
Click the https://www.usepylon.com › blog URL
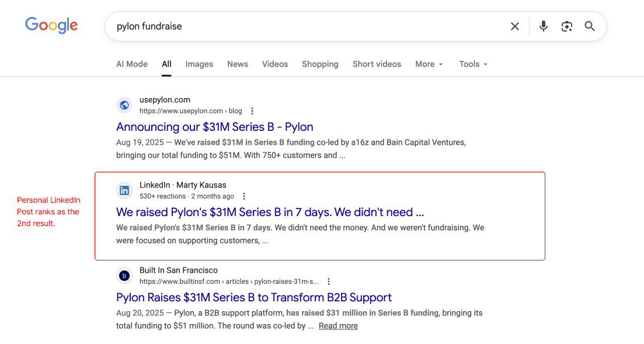click(190, 111)
